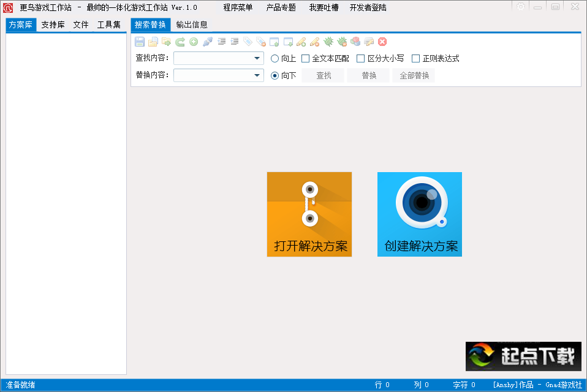The height and width of the screenshot is (392, 587).
Task: Open the 我要吐槽 menu
Action: pos(324,7)
